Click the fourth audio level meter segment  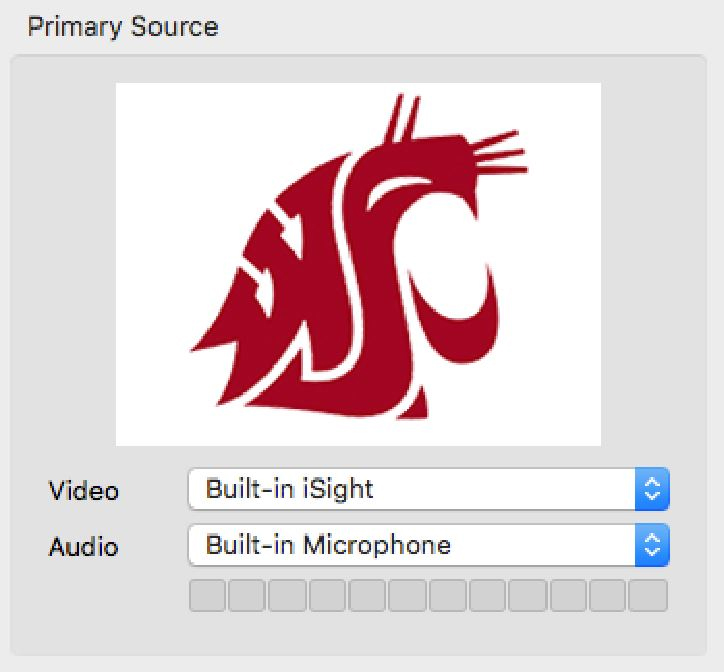pos(327,596)
